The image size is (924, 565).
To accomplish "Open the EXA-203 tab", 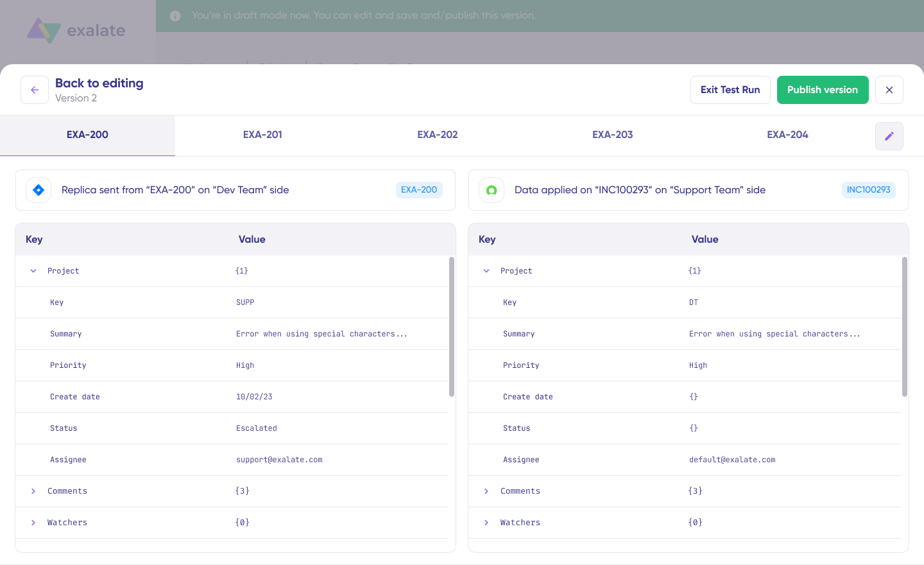I will [612, 135].
